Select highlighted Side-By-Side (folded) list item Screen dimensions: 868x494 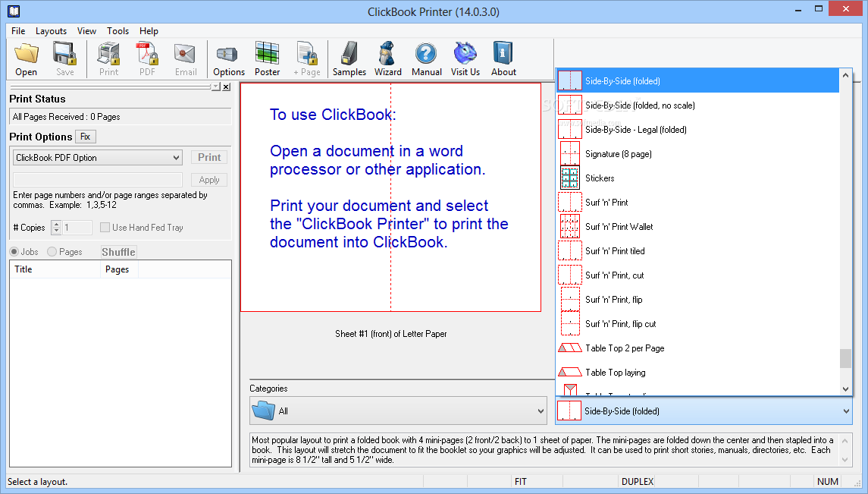tap(697, 81)
